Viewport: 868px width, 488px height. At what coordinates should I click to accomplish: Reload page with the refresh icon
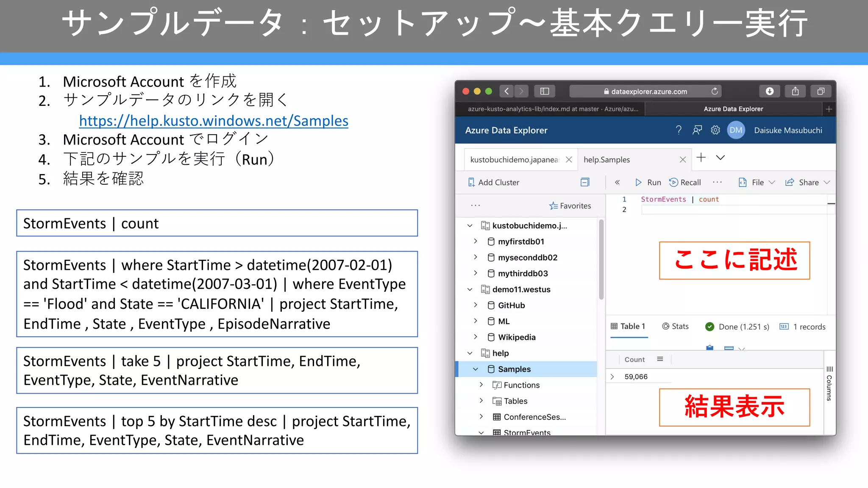[x=715, y=91]
